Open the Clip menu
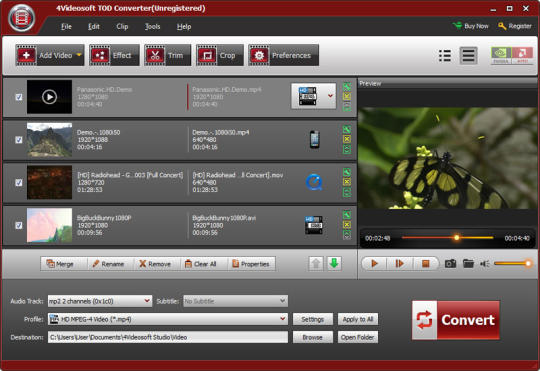The image size is (540, 371). 122,27
